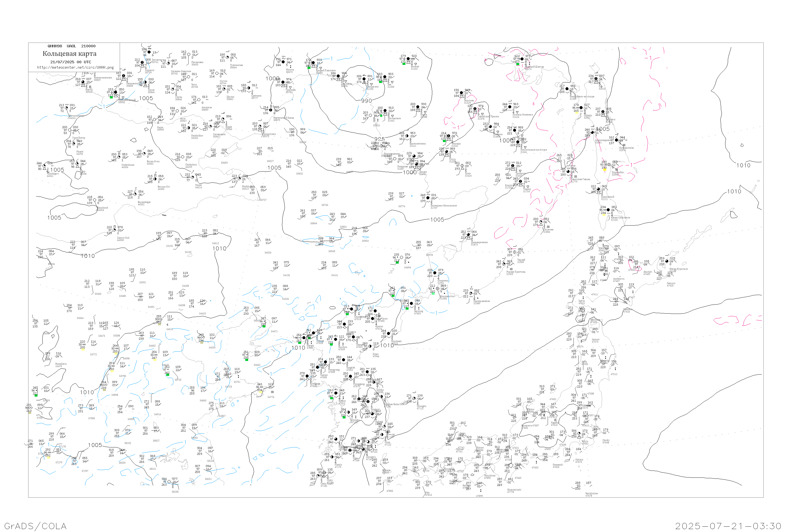Viewport: 798px width, 532px height.
Task: Click the Улан-Батор station open circle
Action: click(69, 130)
